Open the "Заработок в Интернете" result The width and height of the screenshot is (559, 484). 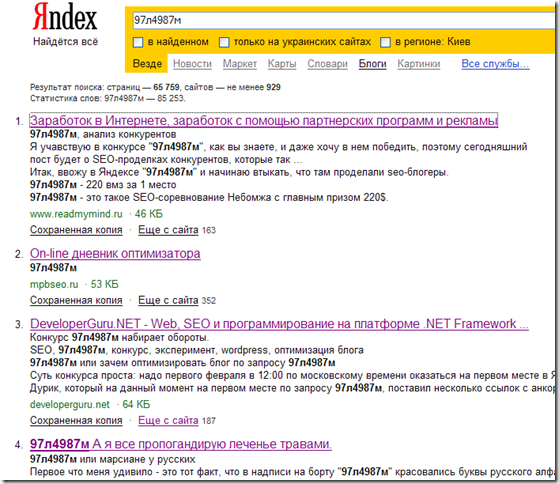[264, 121]
